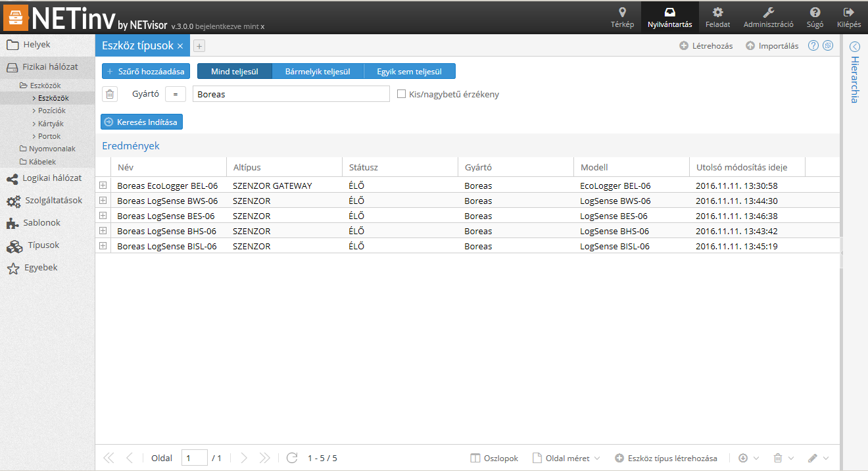
Task: Open Nyomvonalak folder in tree
Action: (x=48, y=149)
